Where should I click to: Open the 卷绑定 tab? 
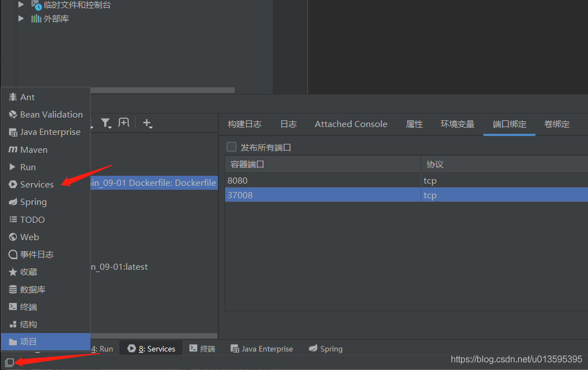[x=556, y=124]
